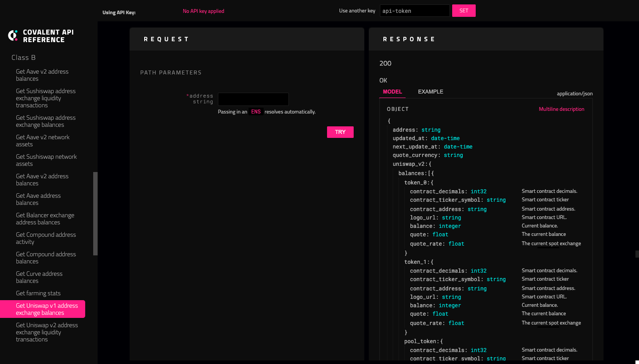The width and height of the screenshot is (639, 364).
Task: Switch to the MODEL tab
Action: click(x=392, y=92)
